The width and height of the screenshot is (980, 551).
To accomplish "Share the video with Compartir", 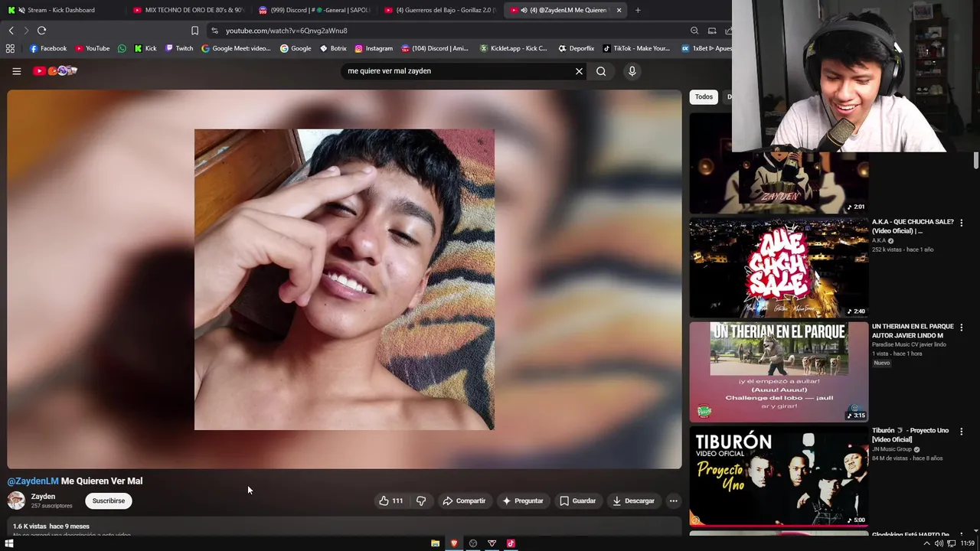I will pos(464,500).
